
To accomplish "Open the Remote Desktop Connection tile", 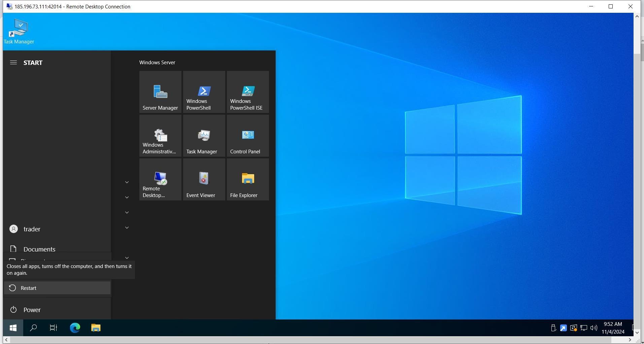I will (160, 179).
